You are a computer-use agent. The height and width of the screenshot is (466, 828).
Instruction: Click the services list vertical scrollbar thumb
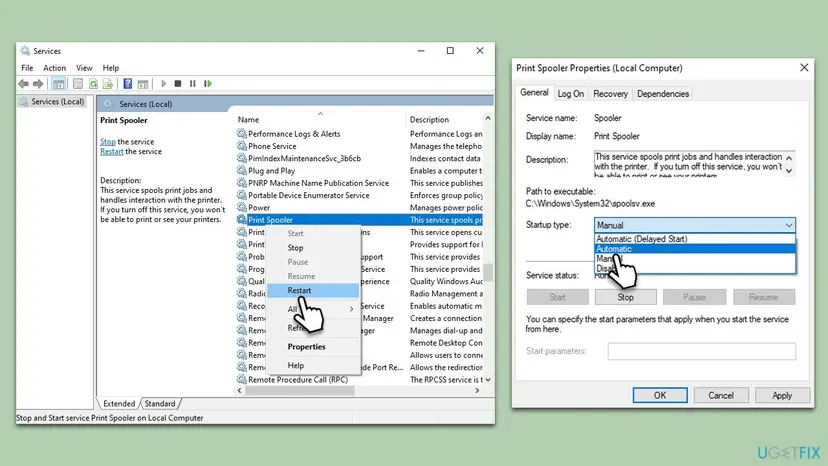(x=488, y=273)
